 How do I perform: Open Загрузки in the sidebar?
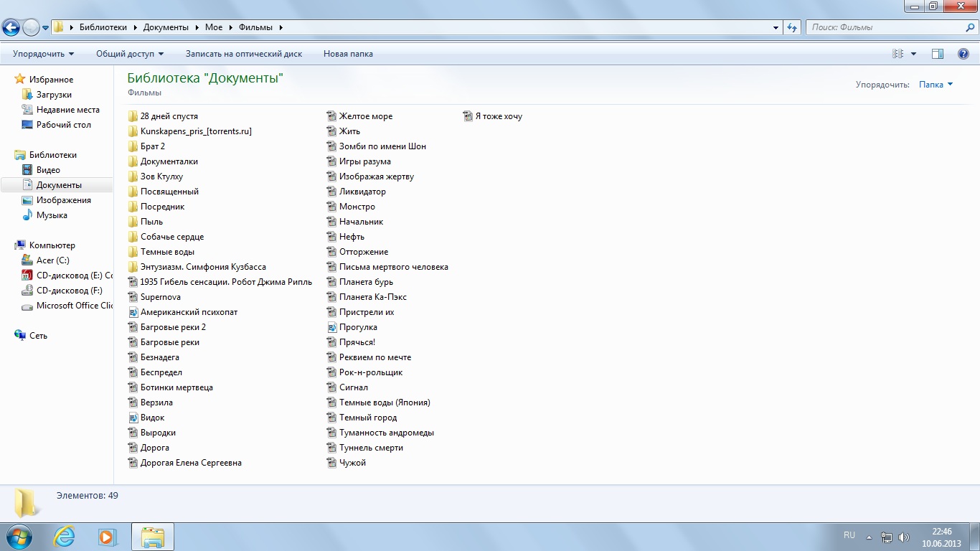pos(54,95)
